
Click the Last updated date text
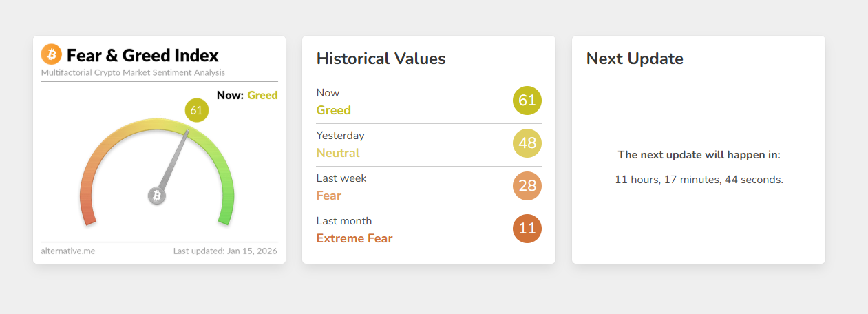[225, 251]
